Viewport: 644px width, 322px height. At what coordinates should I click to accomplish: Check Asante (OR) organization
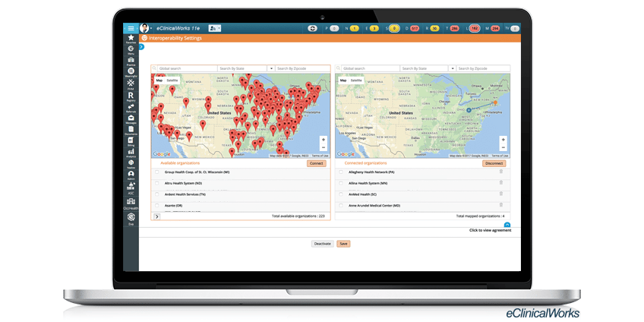pos(157,205)
